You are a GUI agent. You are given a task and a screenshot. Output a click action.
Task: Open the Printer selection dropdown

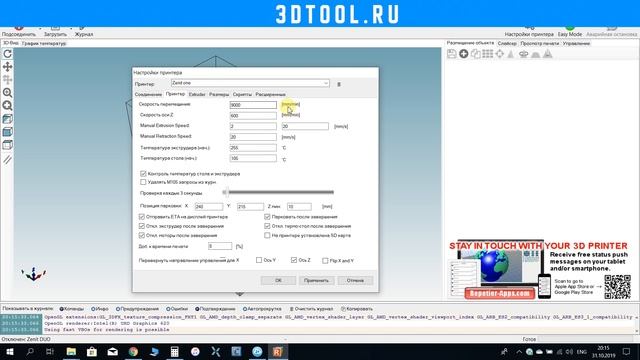250,83
